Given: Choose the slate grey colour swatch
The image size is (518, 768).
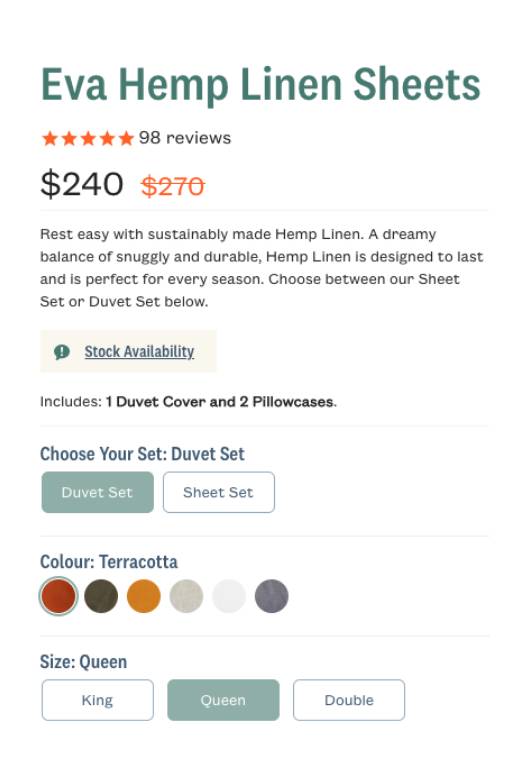Looking at the screenshot, I should click(271, 596).
